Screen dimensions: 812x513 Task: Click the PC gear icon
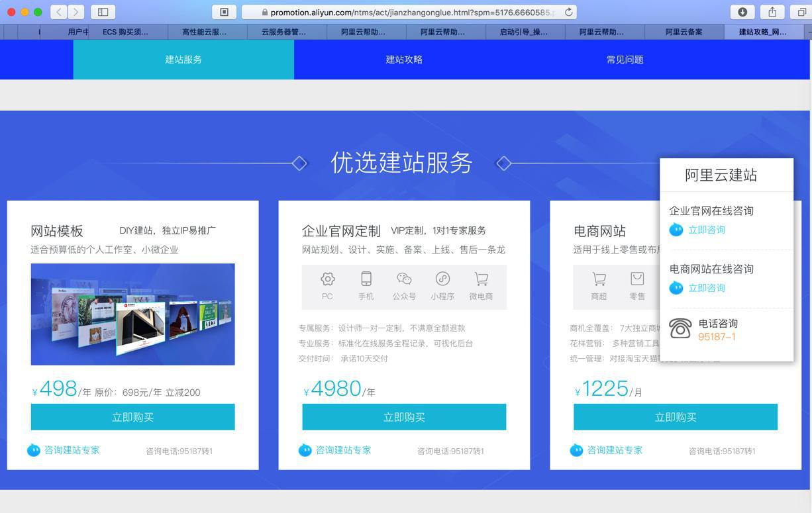point(327,279)
